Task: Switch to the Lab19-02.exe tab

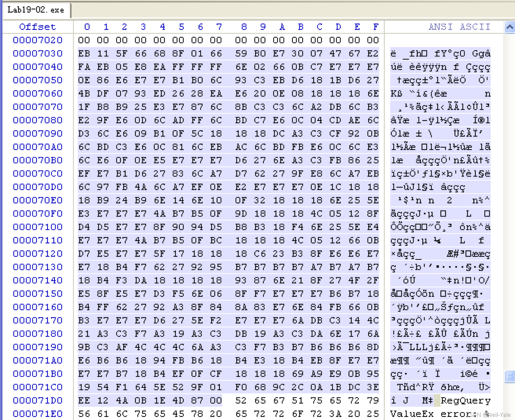Action: tap(36, 10)
